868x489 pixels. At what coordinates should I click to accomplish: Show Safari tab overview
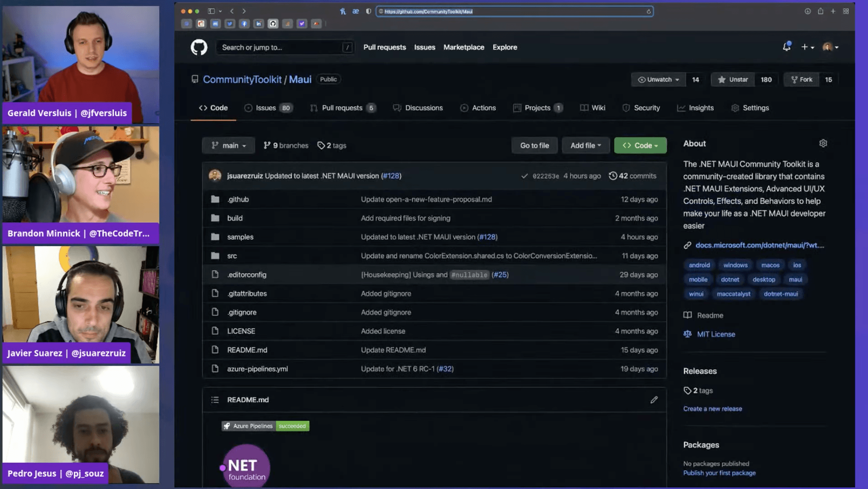click(846, 11)
